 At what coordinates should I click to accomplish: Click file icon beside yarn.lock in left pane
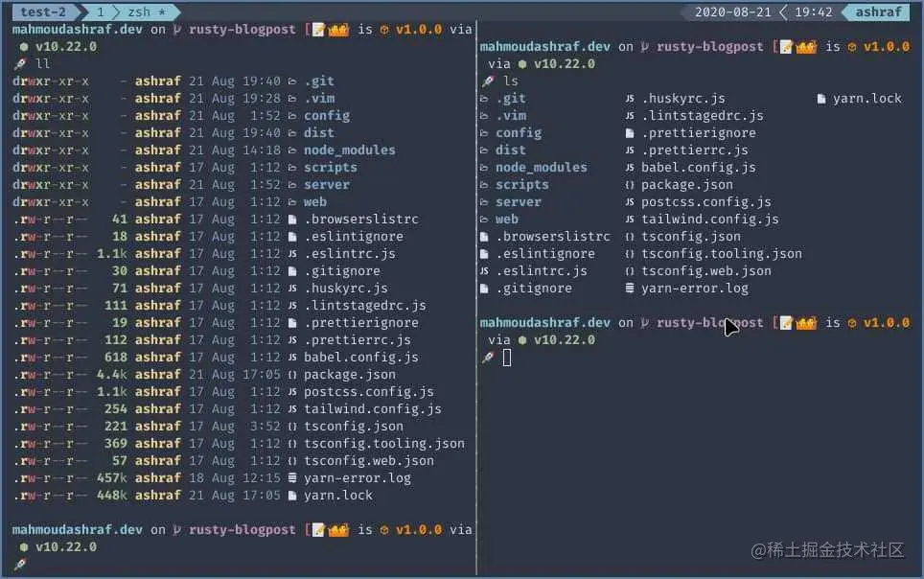pos(292,496)
